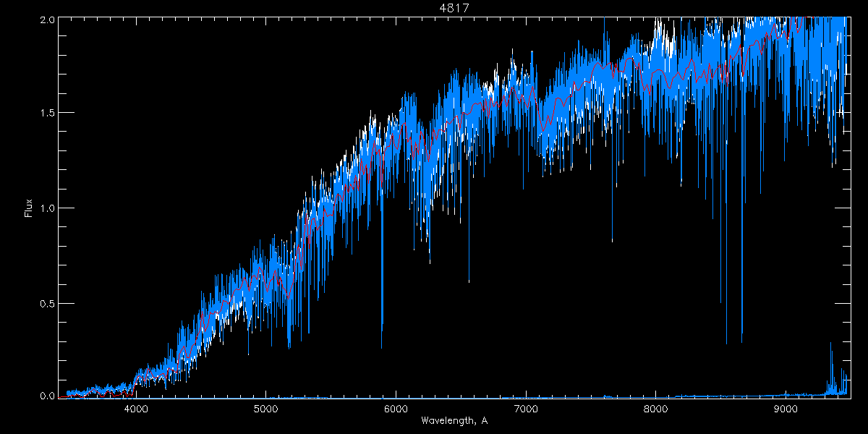Click the "Wavelength, A" x-axis label
The height and width of the screenshot is (434, 868).
click(x=454, y=421)
